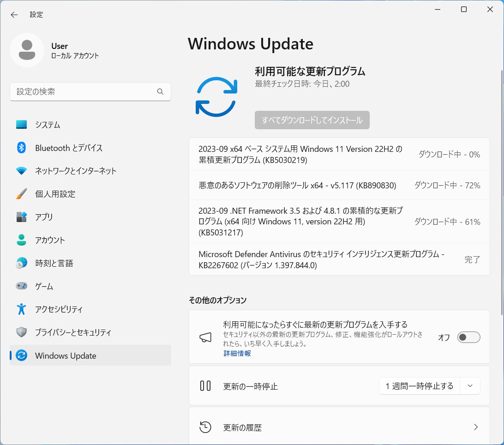Screen dimensions: 504x445
Task: Expand pause duration dropdown arrow
Action: [470, 386]
